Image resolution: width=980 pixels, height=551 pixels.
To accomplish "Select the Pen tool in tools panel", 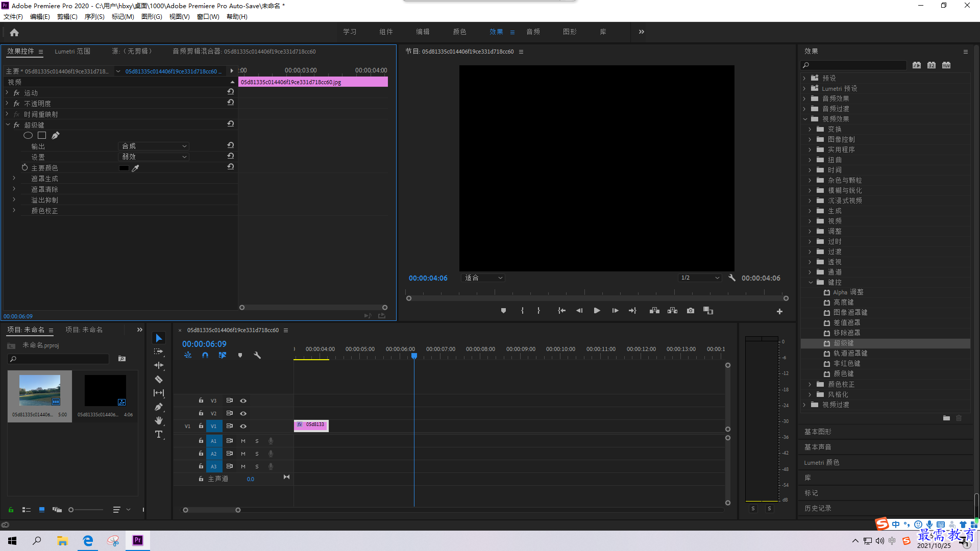I will [159, 407].
